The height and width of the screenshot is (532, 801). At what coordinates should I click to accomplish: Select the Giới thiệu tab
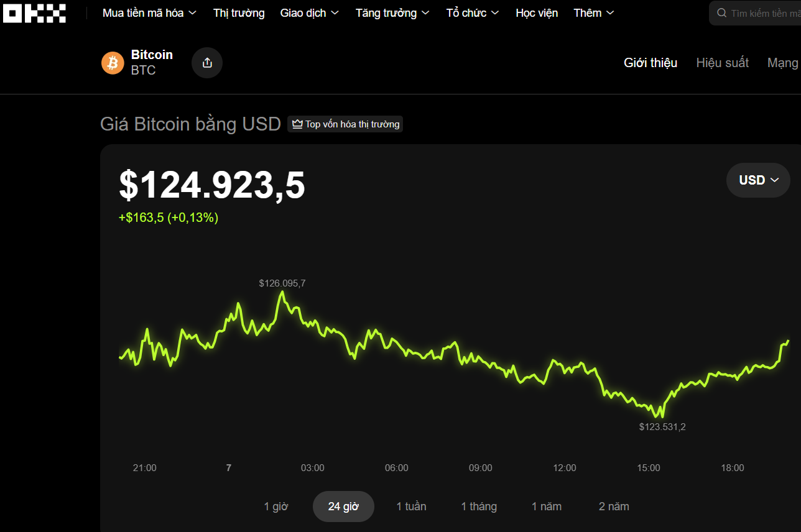coord(651,63)
